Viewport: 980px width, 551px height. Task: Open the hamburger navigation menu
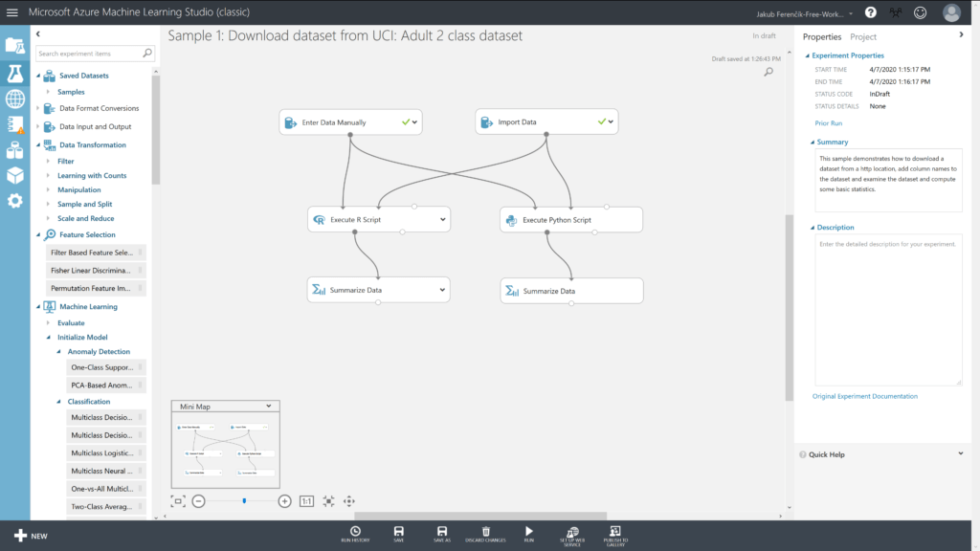click(11, 11)
